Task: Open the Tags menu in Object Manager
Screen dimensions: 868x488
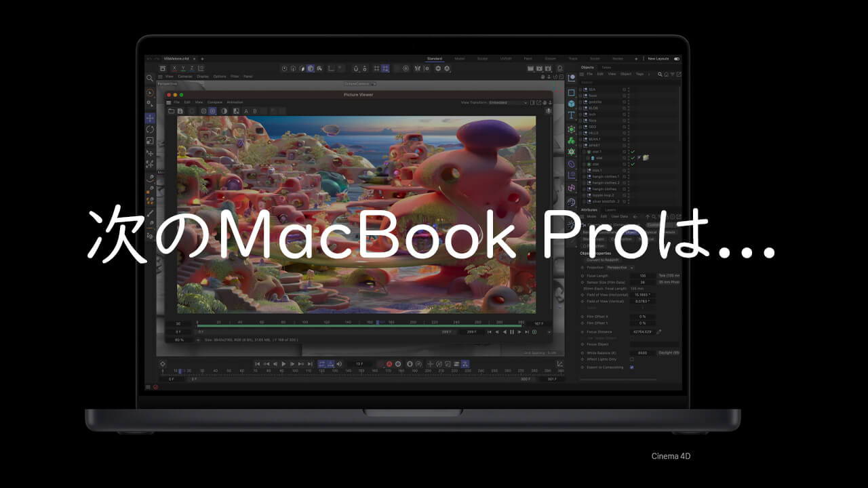Action: coord(639,74)
